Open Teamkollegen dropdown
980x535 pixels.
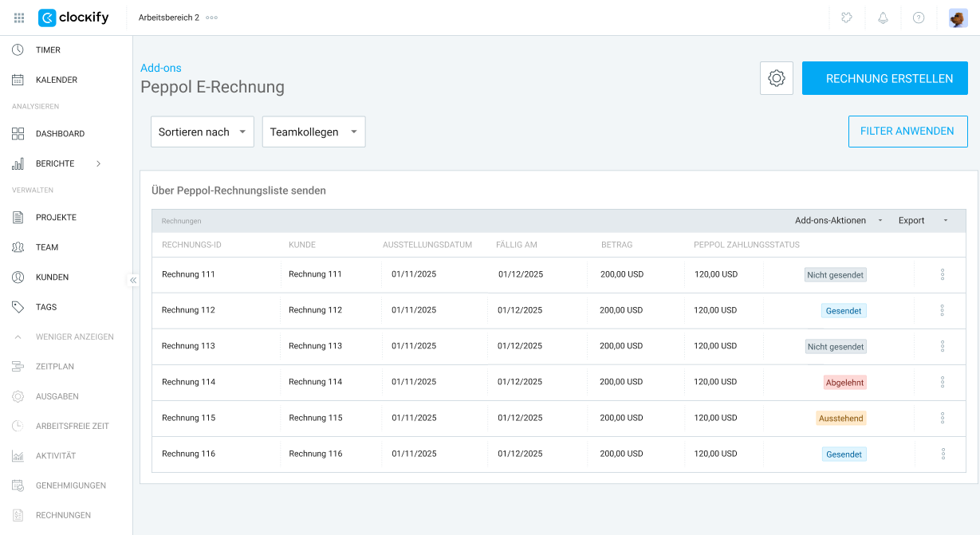[x=314, y=132]
